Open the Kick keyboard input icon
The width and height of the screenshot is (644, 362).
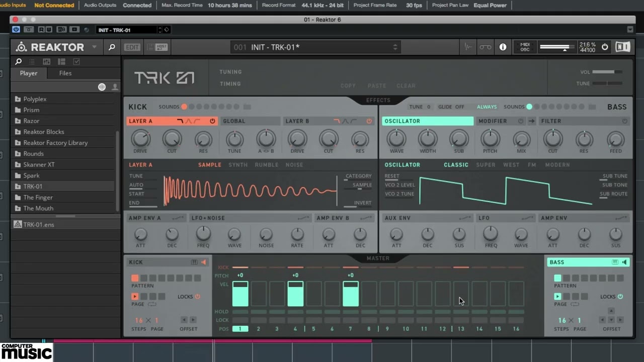pos(194,262)
